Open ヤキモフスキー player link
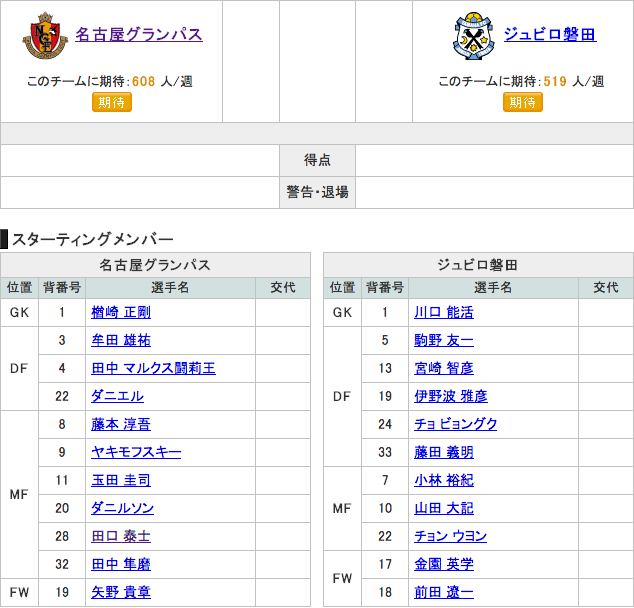Image resolution: width=634 pixels, height=608 pixels. (x=136, y=452)
